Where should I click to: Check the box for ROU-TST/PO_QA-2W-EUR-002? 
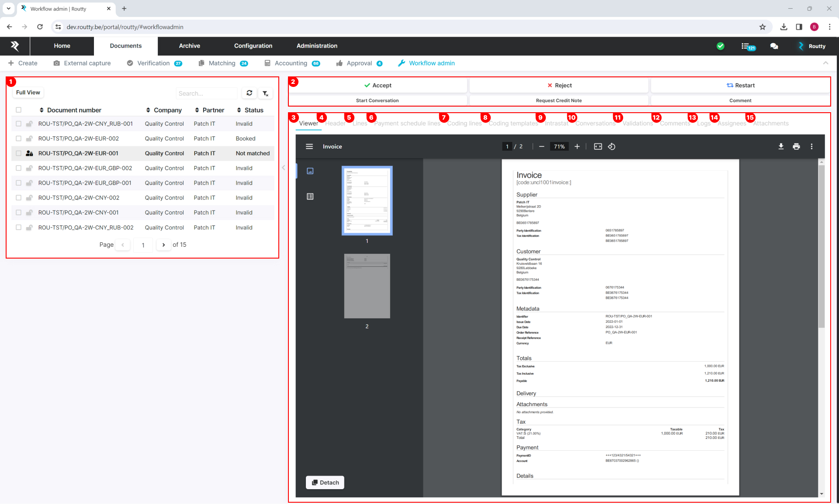pyautogui.click(x=18, y=138)
